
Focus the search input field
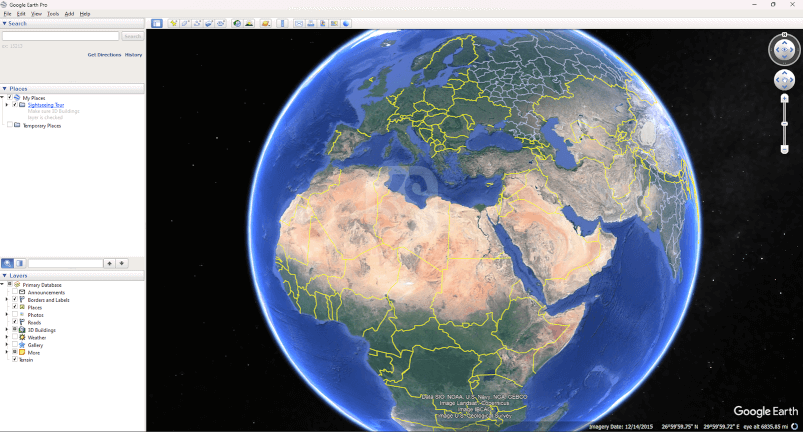click(60, 36)
